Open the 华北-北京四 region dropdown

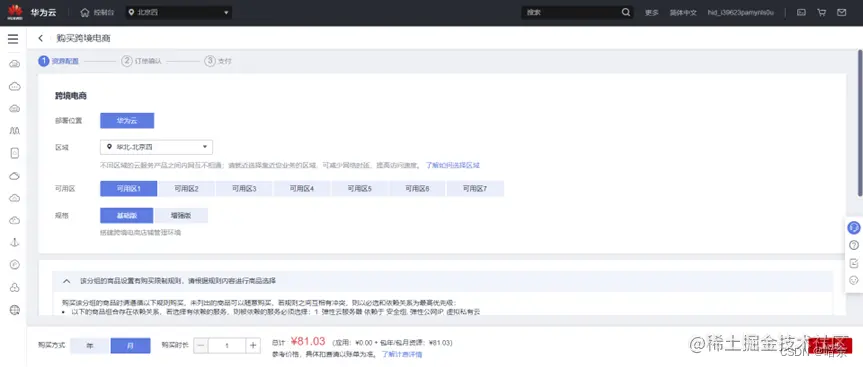(156, 147)
